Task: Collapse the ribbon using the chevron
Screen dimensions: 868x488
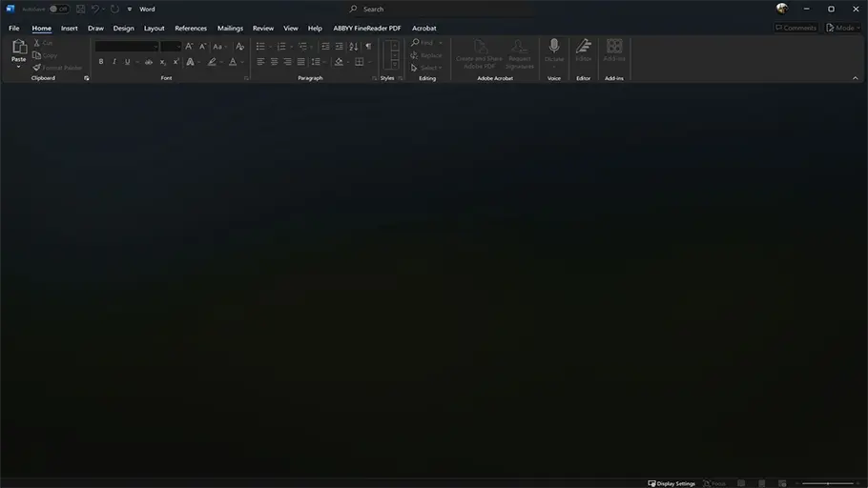Action: (x=855, y=78)
